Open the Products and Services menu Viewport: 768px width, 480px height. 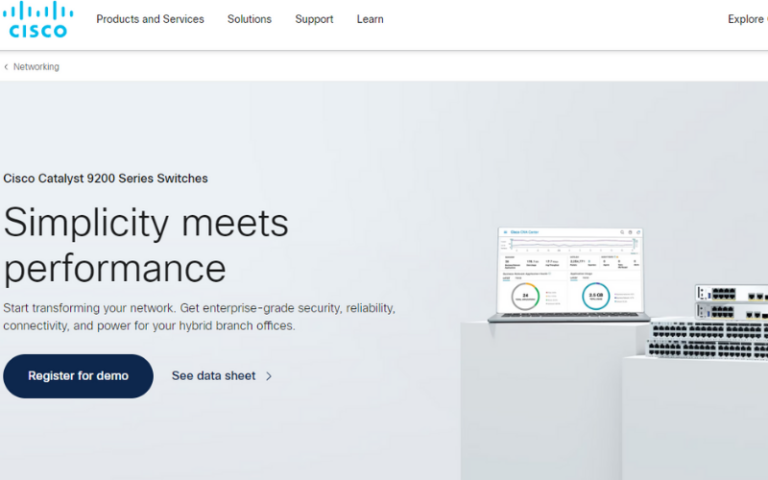coord(150,19)
